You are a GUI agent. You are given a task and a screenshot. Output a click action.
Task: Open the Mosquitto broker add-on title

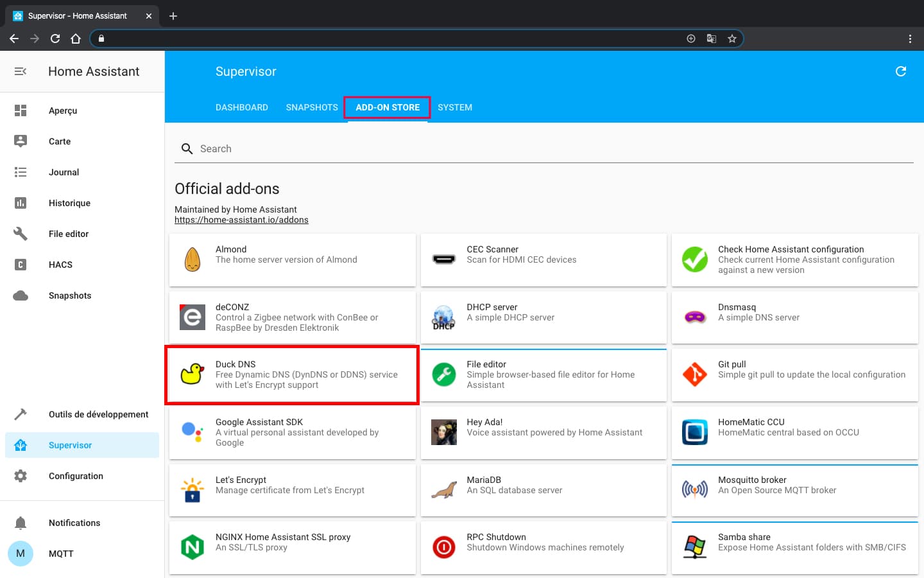[x=752, y=480]
